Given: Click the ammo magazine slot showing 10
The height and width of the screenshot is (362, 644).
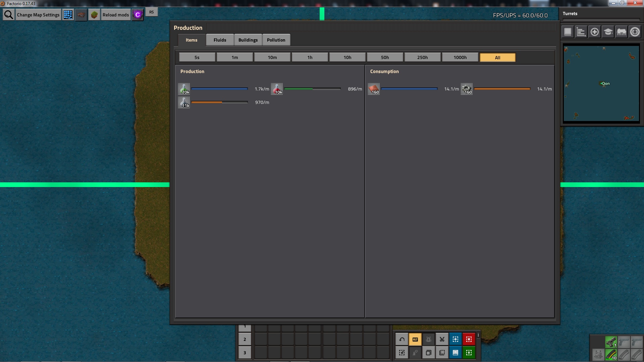Looking at the screenshot, I should point(611,355).
